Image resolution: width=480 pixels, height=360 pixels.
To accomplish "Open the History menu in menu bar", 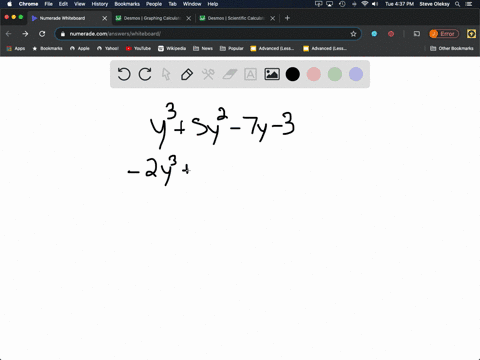I will pyautogui.click(x=100, y=4).
